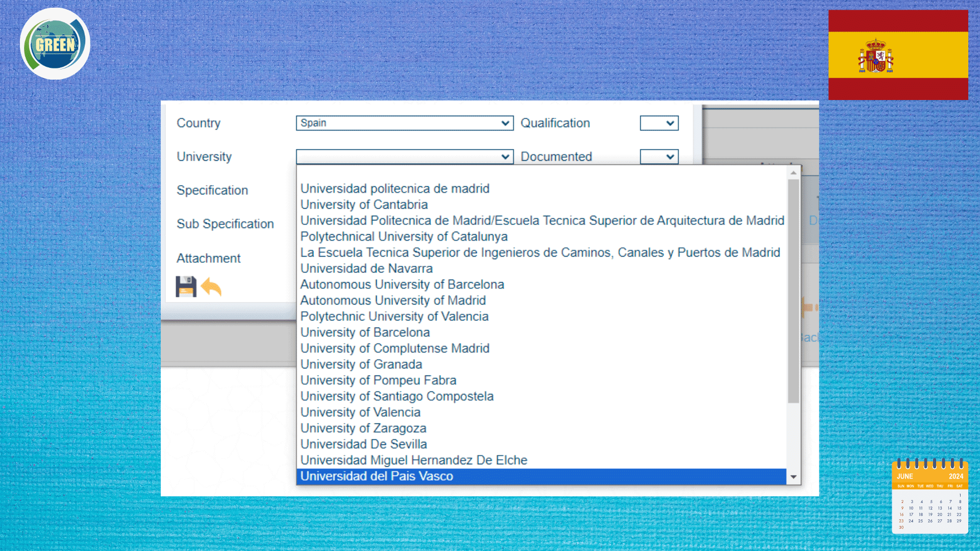Click the orange undo back arrow icon
This screenshot has width=980, height=551.
211,287
